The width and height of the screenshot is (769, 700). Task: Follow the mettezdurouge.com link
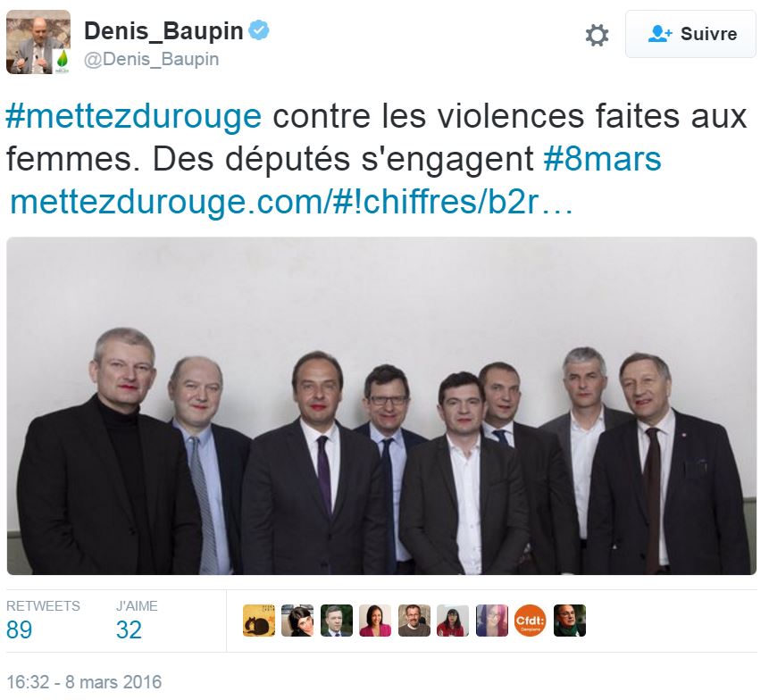click(291, 202)
